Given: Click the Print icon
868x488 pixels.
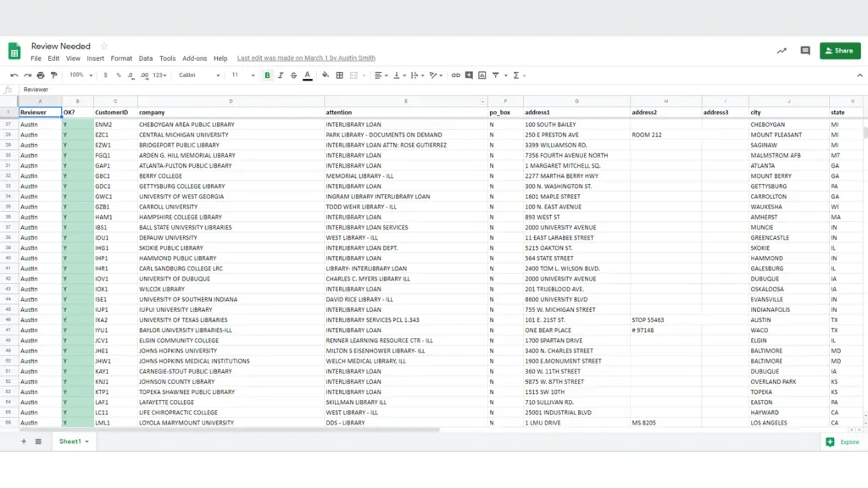Looking at the screenshot, I should coord(41,75).
